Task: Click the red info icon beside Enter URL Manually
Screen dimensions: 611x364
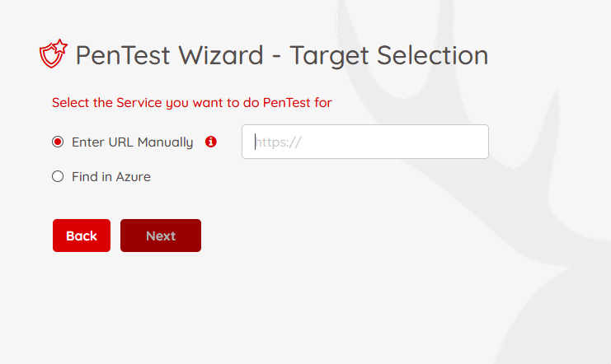Action: click(x=211, y=142)
